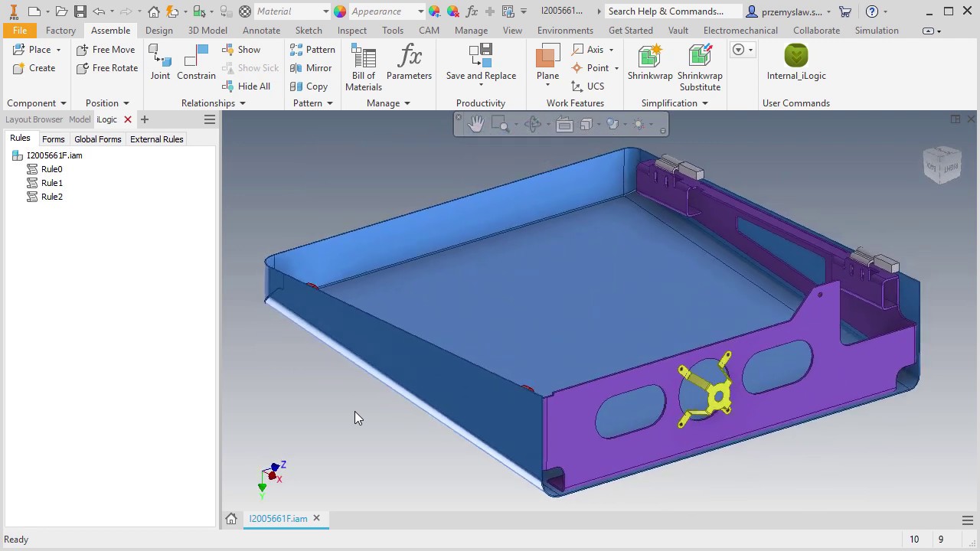Screen dimensions: 980x551
Task: Click the Open folder icon
Action: [61, 11]
